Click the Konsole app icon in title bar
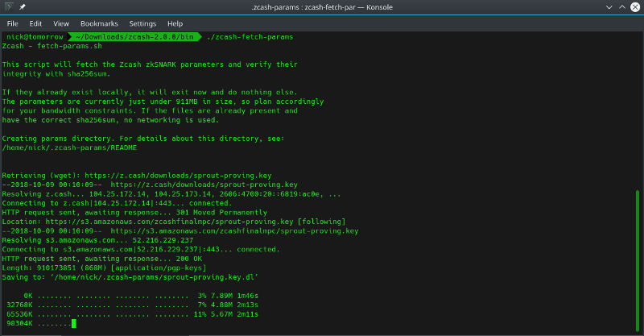The image size is (644, 336). pos(9,7)
